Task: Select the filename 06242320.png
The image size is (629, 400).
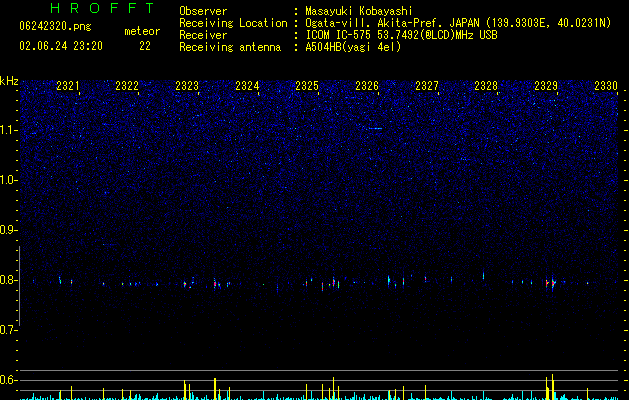Action: click(x=55, y=27)
